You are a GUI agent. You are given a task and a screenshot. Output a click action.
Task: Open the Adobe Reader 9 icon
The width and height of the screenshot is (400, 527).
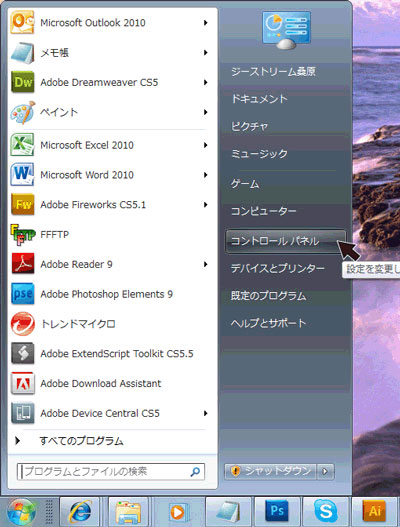point(22,264)
